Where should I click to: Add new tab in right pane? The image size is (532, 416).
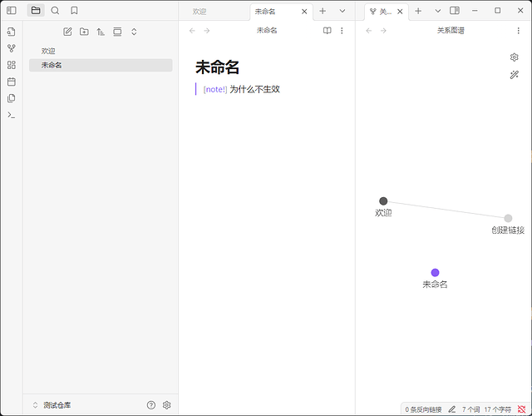418,11
